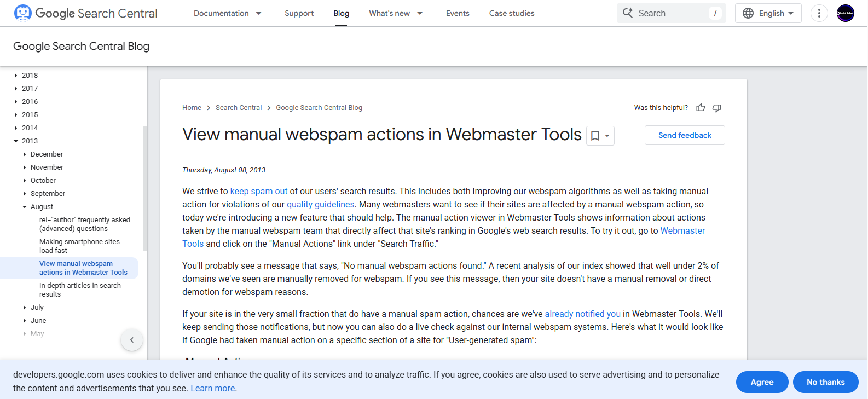
Task: Select View manual webspam actions sidebar item
Action: (83, 268)
